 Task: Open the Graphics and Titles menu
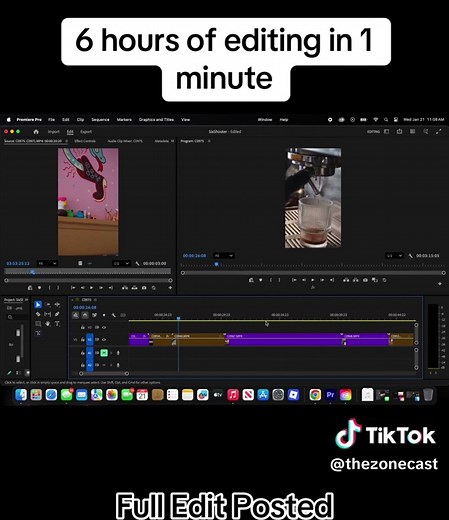pos(156,119)
